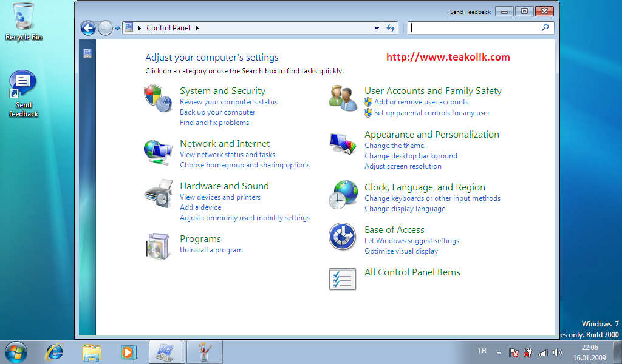Open Hardware and Sound category
The height and width of the screenshot is (364, 622).
click(224, 186)
